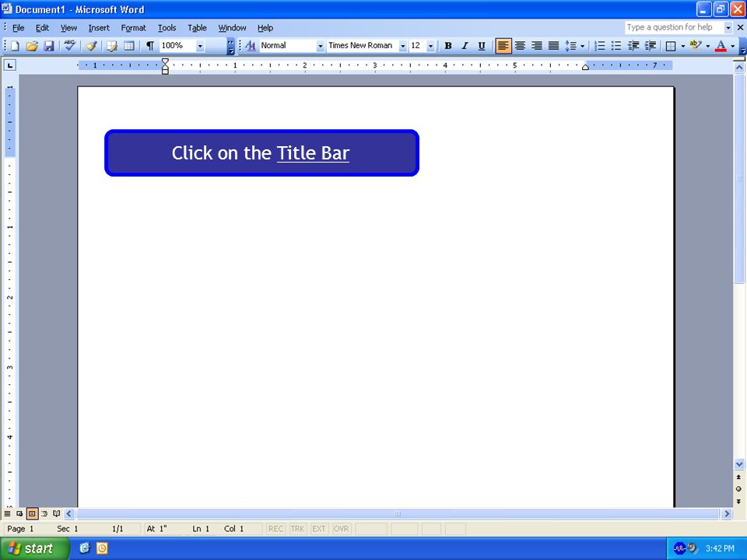Select Justify alignment

coord(553,46)
